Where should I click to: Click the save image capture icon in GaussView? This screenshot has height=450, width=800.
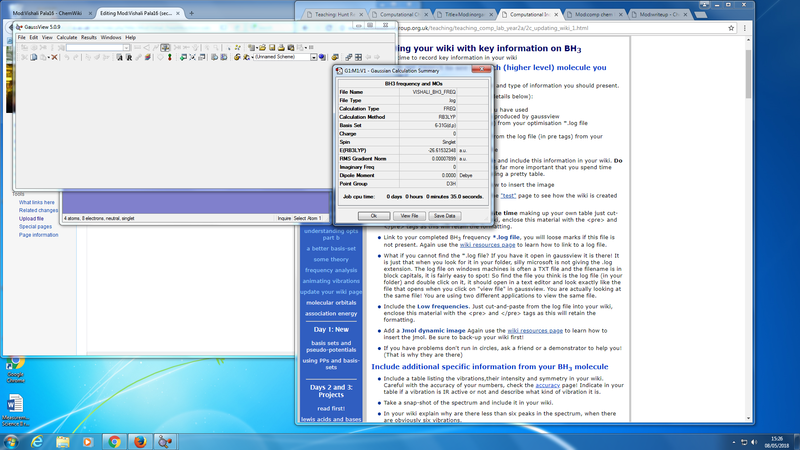291,47
